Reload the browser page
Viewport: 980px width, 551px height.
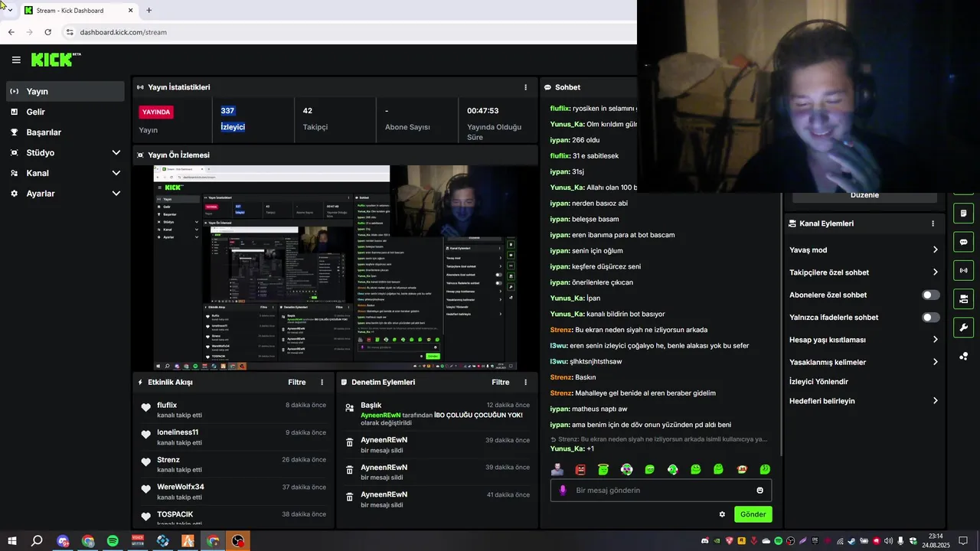47,32
